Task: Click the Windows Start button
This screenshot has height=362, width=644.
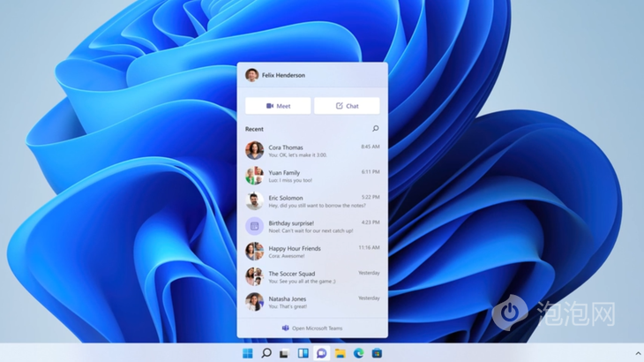Action: pyautogui.click(x=247, y=353)
